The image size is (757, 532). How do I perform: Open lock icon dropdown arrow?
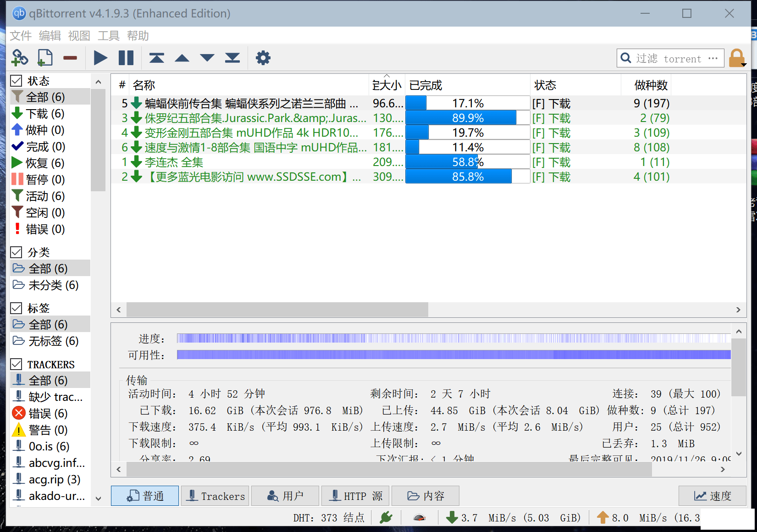coord(744,65)
